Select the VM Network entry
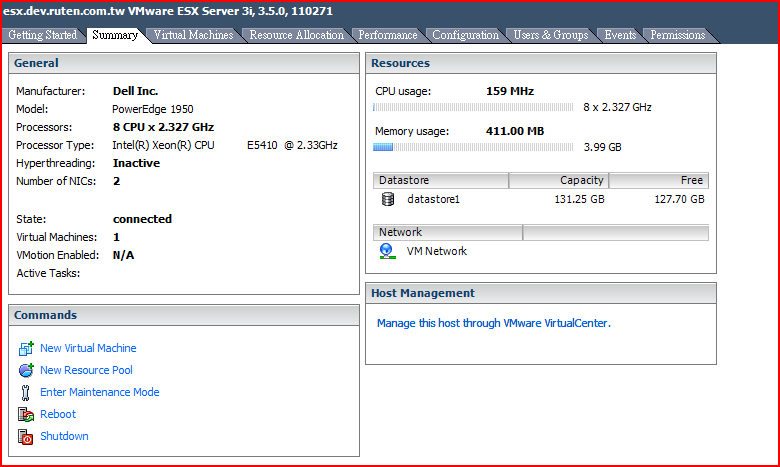Screen dimensions: 780x467 point(437,251)
